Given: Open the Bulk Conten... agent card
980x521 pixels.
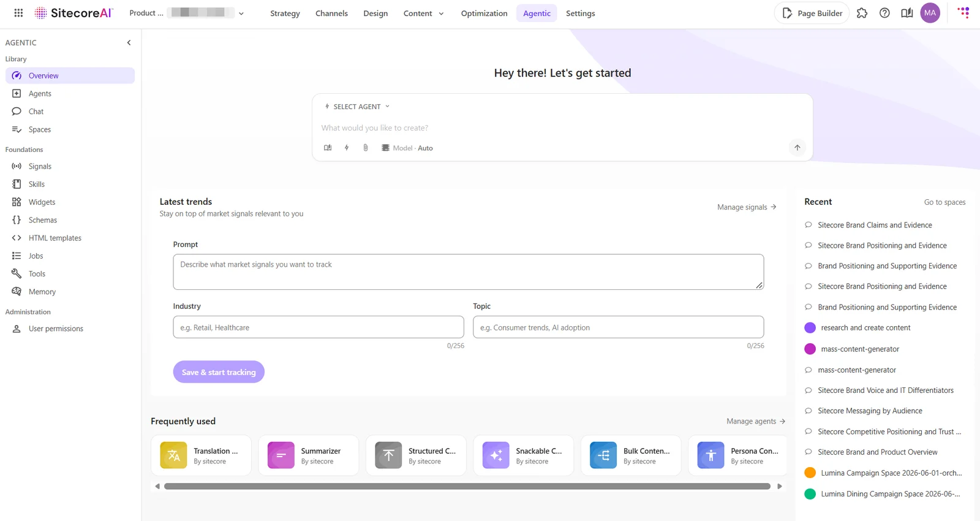Looking at the screenshot, I should click(x=631, y=455).
